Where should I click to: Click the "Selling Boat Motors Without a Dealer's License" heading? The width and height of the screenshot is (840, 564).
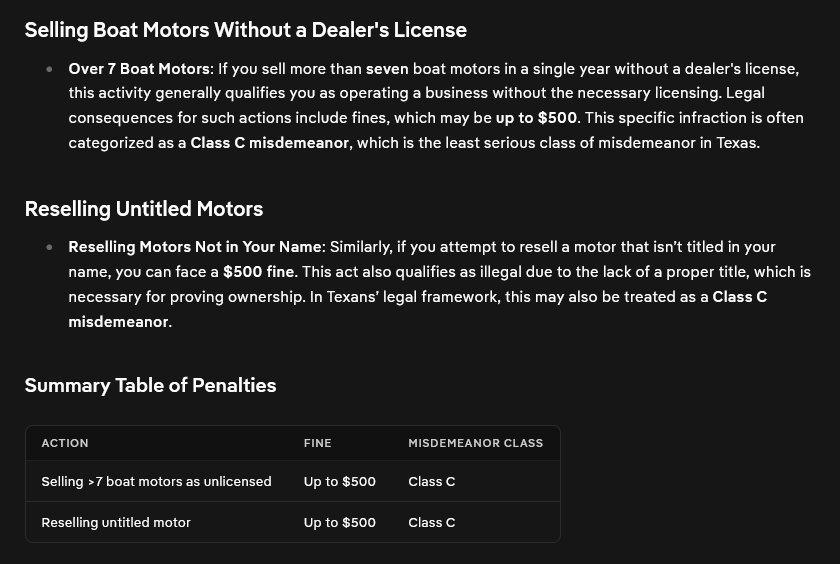(245, 30)
